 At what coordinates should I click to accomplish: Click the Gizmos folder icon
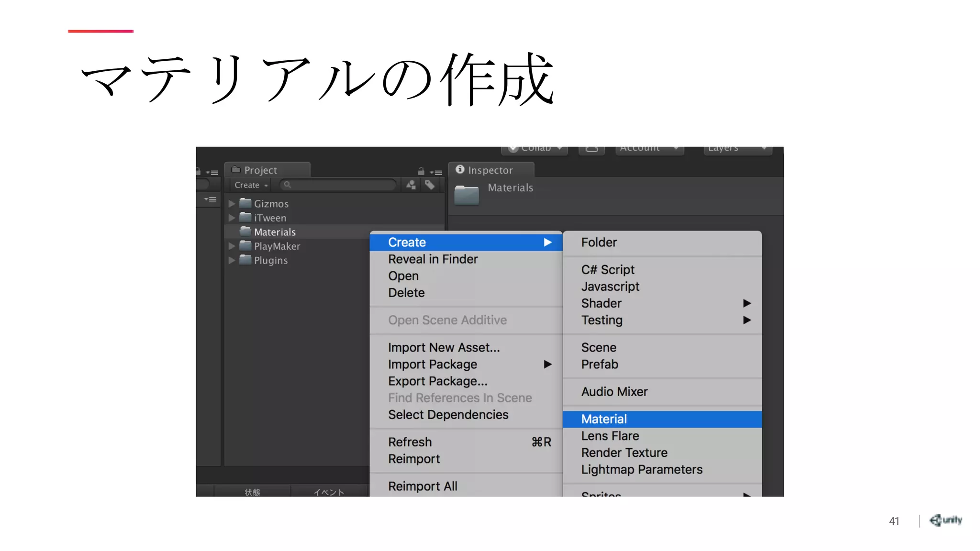point(245,203)
